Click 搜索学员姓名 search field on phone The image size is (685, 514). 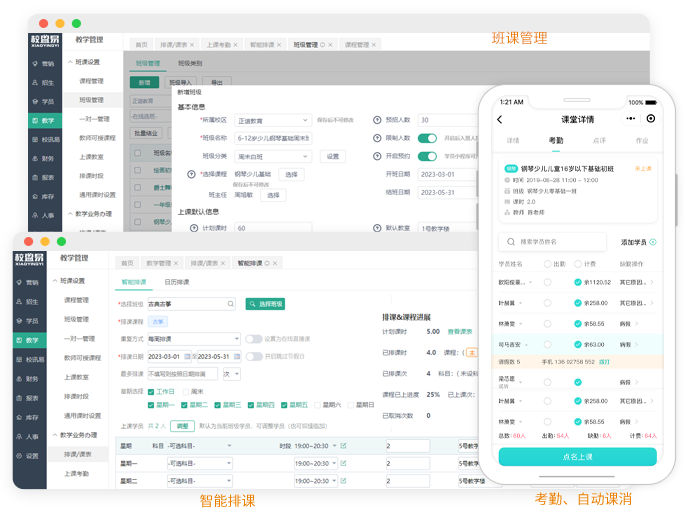(x=553, y=242)
